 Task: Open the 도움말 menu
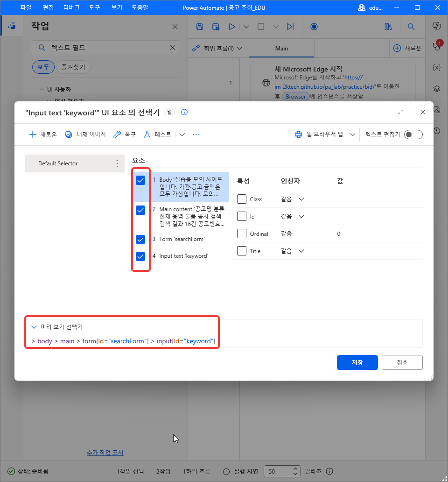[x=140, y=7]
